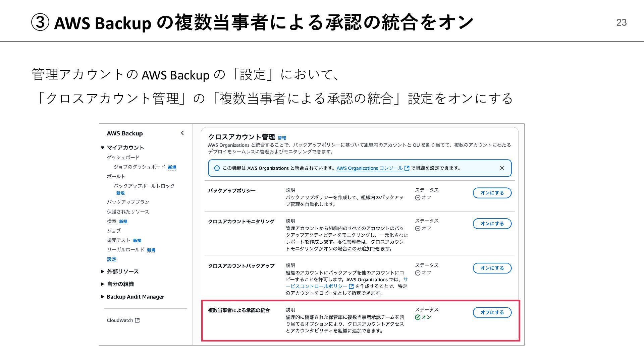Click オフ status icon for バックアップポリシー

418,197
